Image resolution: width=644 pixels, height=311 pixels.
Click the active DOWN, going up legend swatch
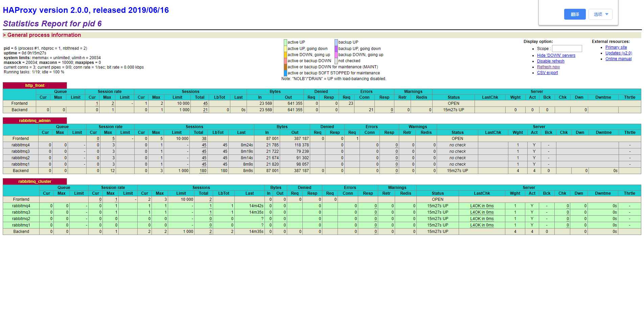pyautogui.click(x=285, y=54)
